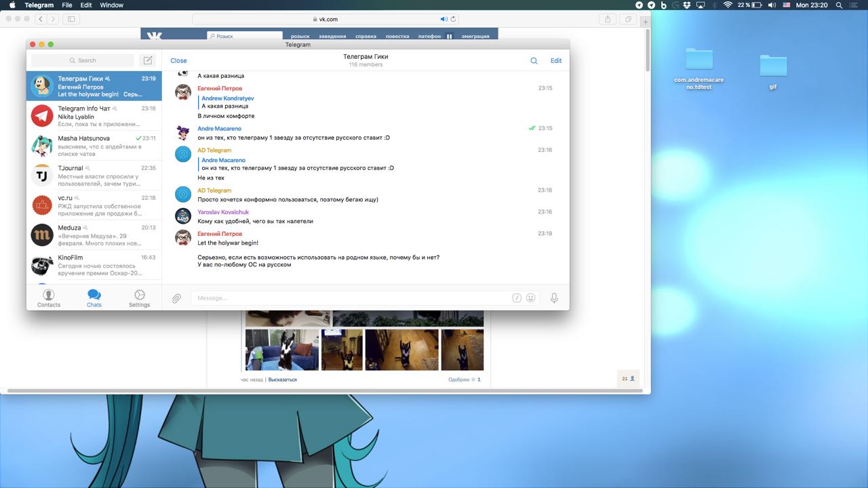Mute the playing tab audio icon
This screenshot has height=488, width=868.
pos(443,19)
